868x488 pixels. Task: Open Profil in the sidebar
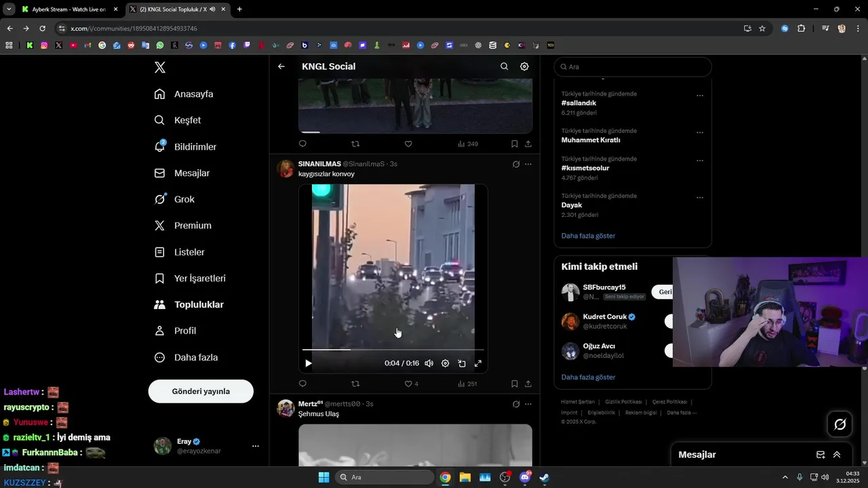pyautogui.click(x=175, y=331)
